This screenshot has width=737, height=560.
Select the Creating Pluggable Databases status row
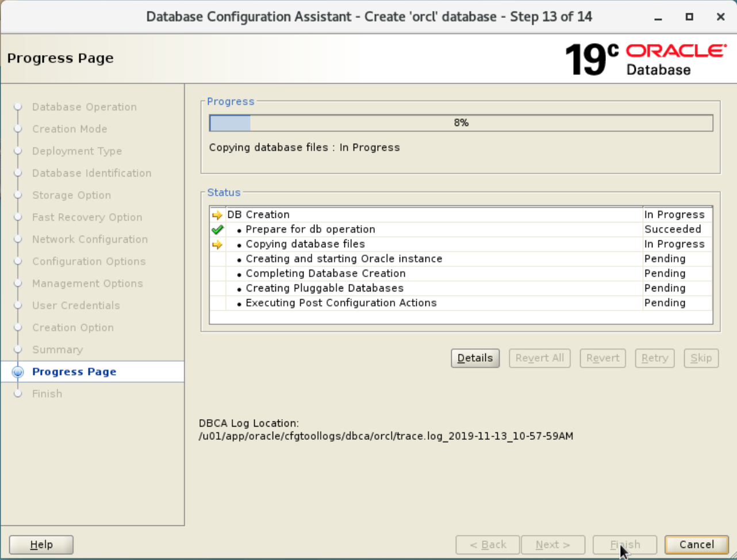324,289
